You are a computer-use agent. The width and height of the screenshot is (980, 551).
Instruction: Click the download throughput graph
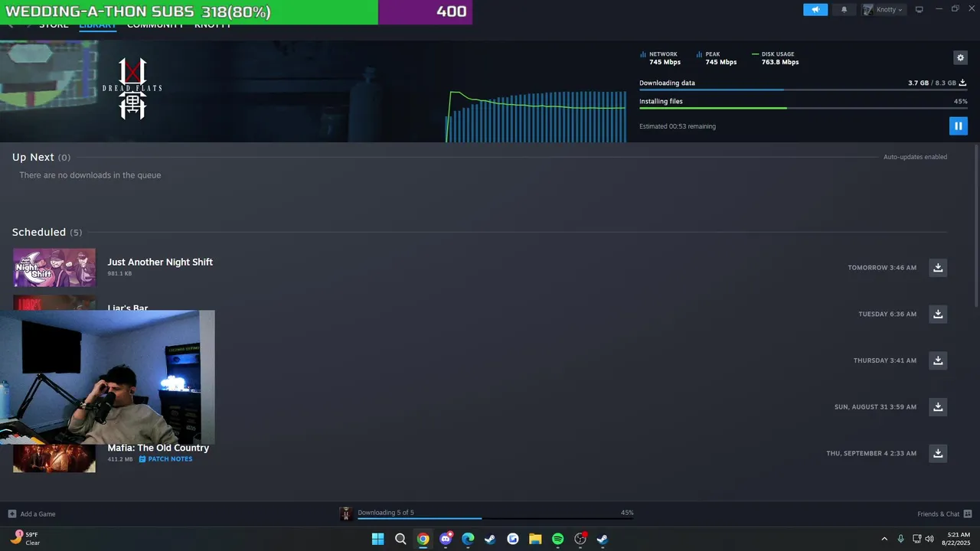tap(536, 116)
